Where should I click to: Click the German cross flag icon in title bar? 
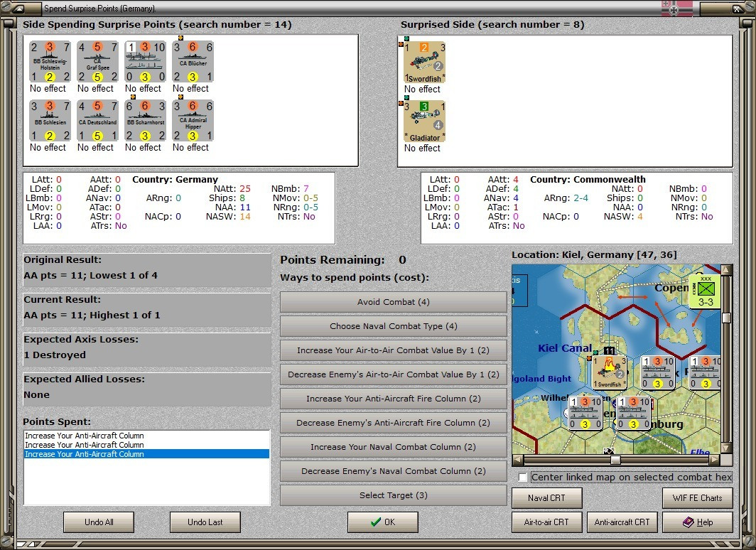(677, 9)
